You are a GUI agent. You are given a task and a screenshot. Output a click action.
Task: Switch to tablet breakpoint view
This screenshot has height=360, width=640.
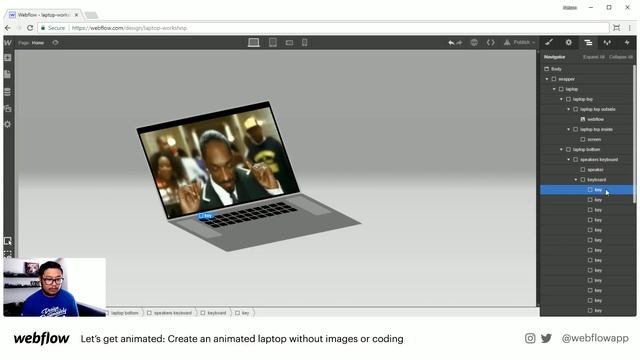273,42
